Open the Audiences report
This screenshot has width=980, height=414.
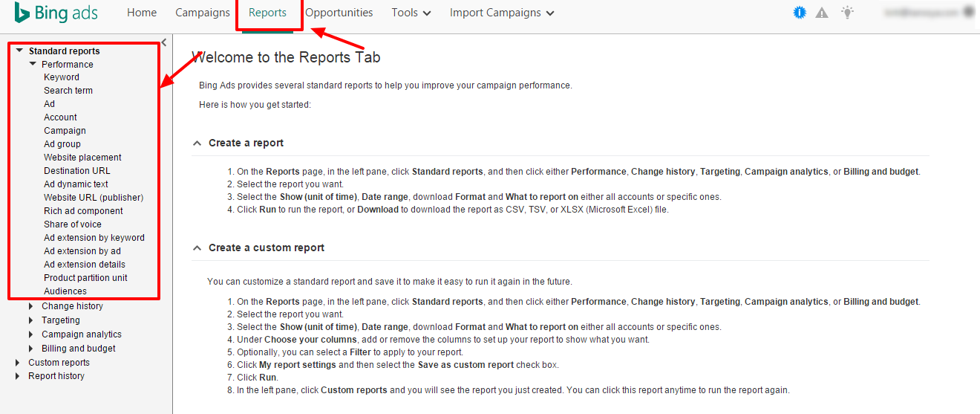[65, 291]
